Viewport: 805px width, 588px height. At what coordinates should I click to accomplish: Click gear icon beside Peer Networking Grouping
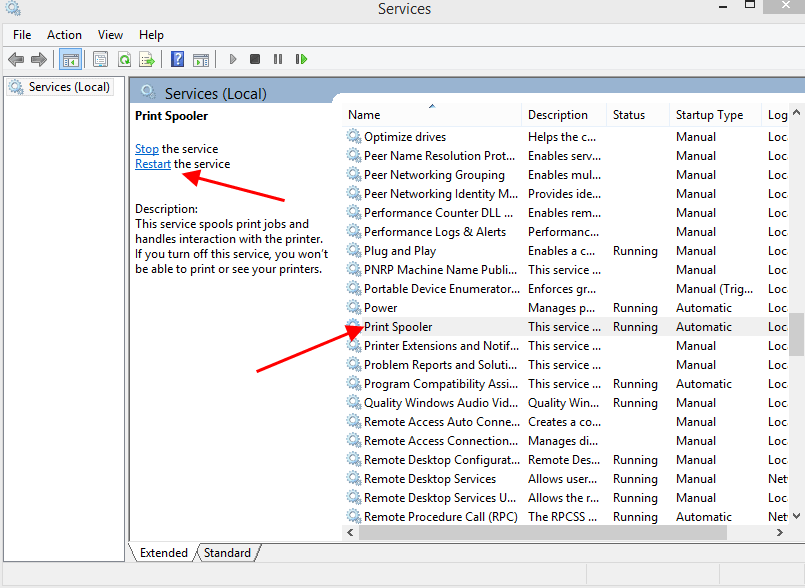(x=354, y=175)
